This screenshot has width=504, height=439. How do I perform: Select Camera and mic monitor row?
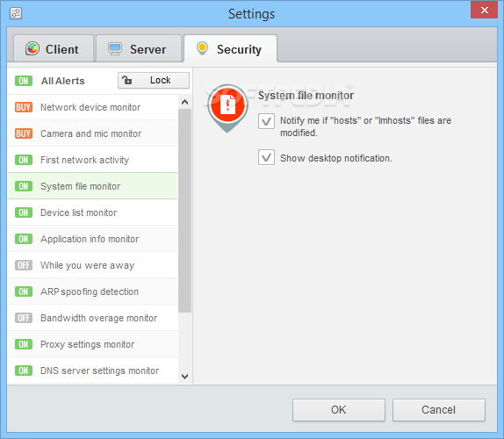click(92, 133)
